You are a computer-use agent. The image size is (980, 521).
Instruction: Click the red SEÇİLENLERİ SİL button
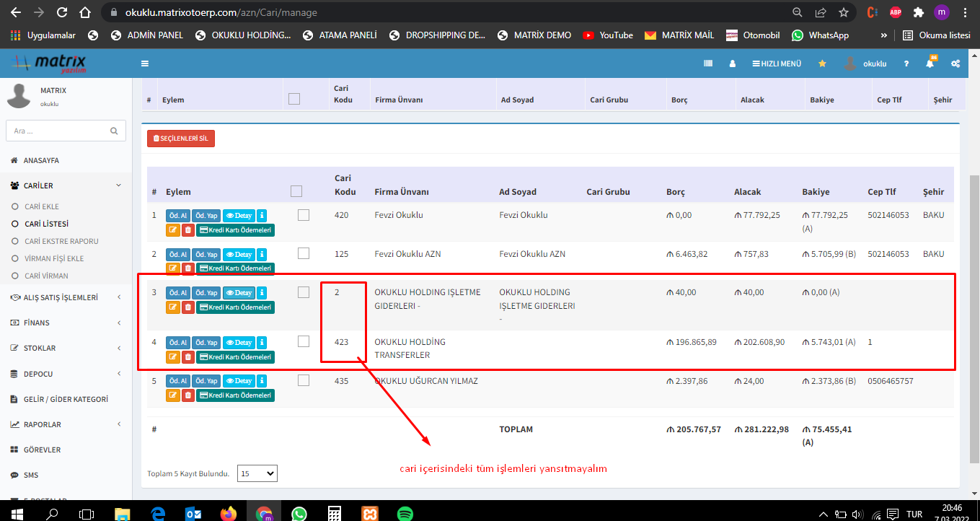click(181, 138)
